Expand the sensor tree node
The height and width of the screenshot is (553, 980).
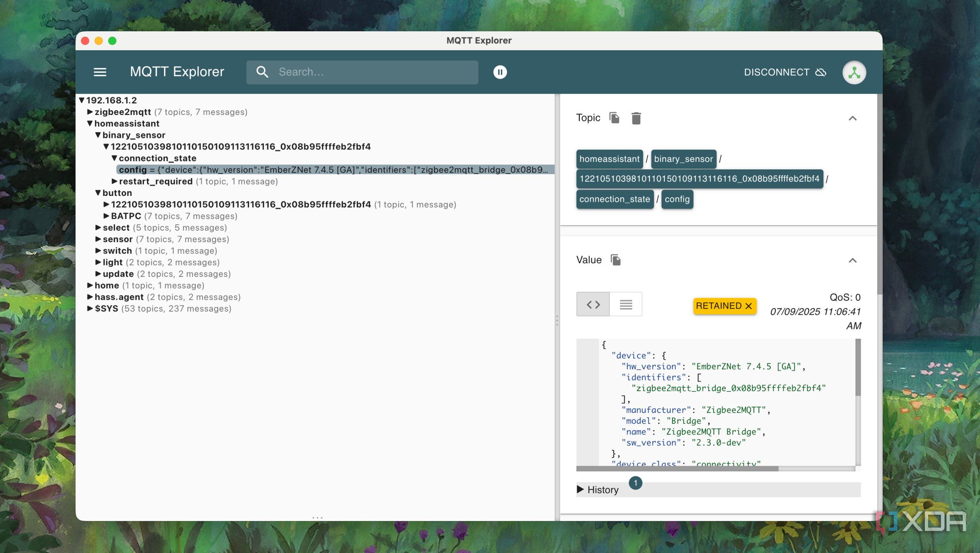point(98,239)
